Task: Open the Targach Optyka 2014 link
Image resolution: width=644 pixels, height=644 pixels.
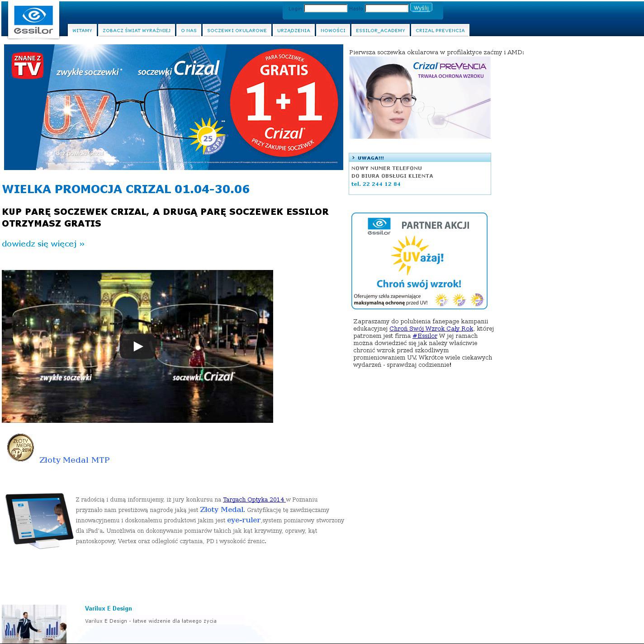Action: pyautogui.click(x=254, y=500)
